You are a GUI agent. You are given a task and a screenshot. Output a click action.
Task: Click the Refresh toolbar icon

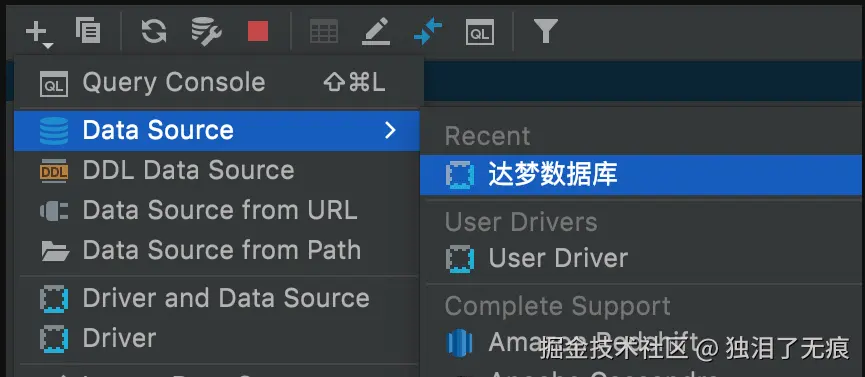pyautogui.click(x=154, y=31)
